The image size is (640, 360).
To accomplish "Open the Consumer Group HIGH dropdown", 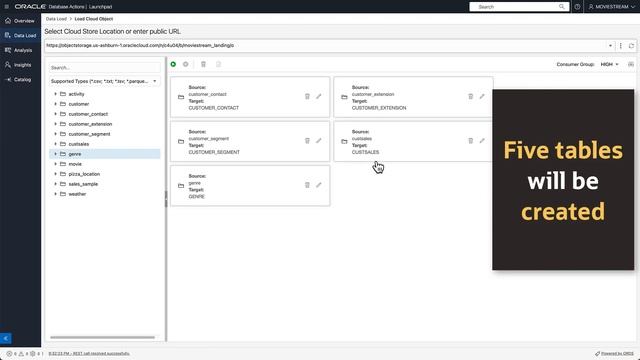I will point(609,64).
